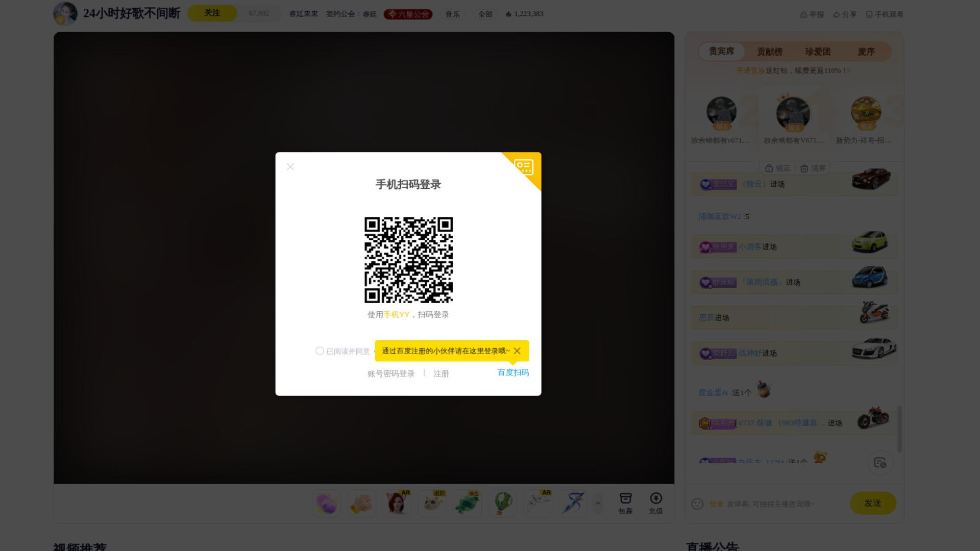Select the blue phoenix gift
The image size is (980, 551).
click(573, 504)
